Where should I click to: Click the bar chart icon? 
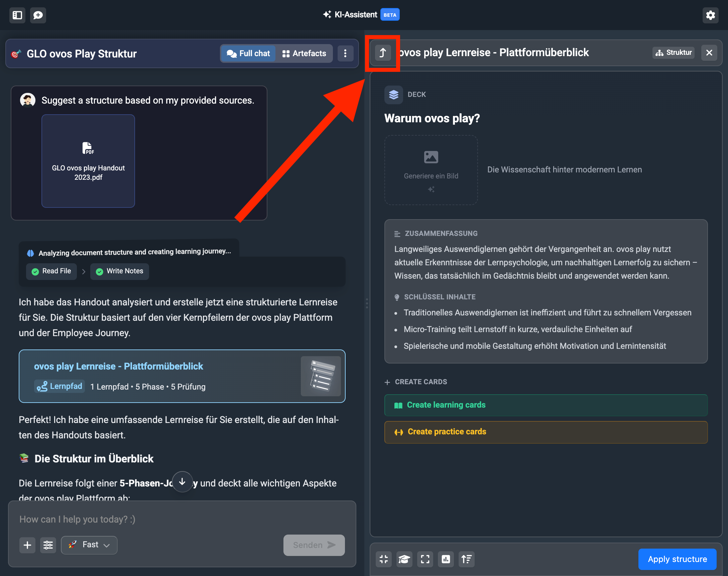pyautogui.click(x=446, y=559)
